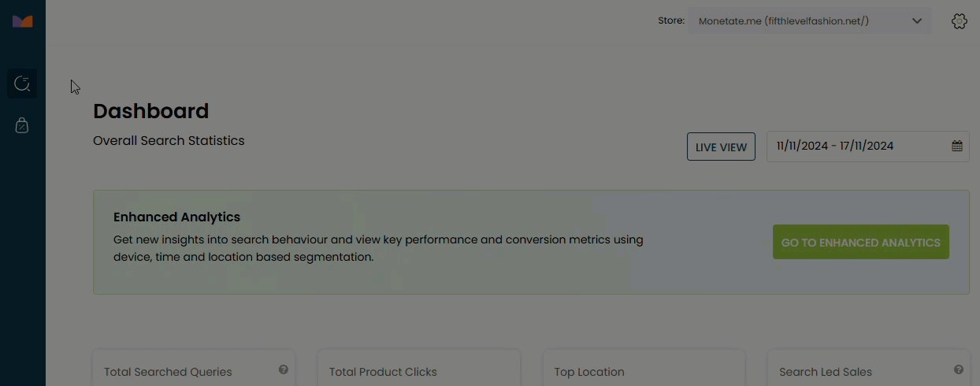Select the Top Location card title
This screenshot has width=980, height=386.
coord(589,372)
